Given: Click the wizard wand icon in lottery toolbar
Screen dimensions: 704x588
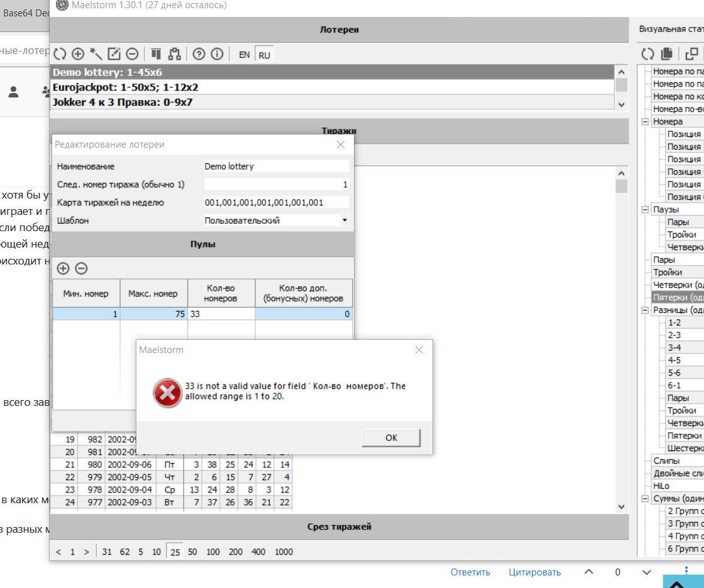Looking at the screenshot, I should (x=96, y=54).
